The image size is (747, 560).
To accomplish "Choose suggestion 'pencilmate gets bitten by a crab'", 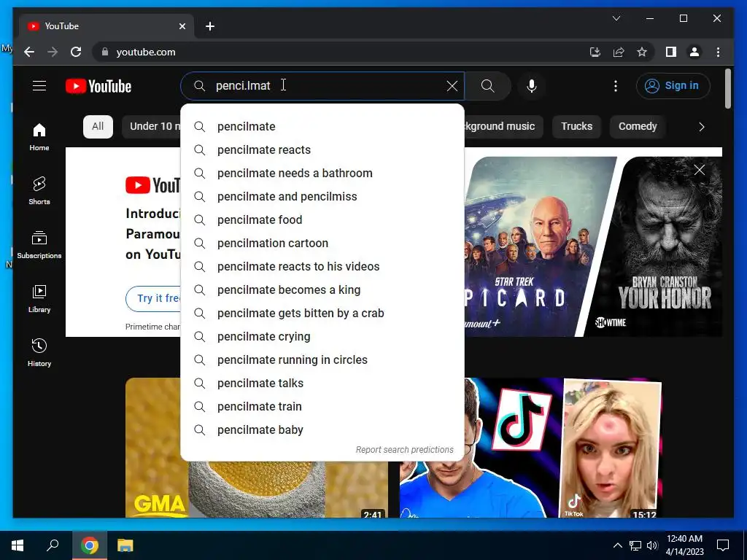I will coord(322,313).
